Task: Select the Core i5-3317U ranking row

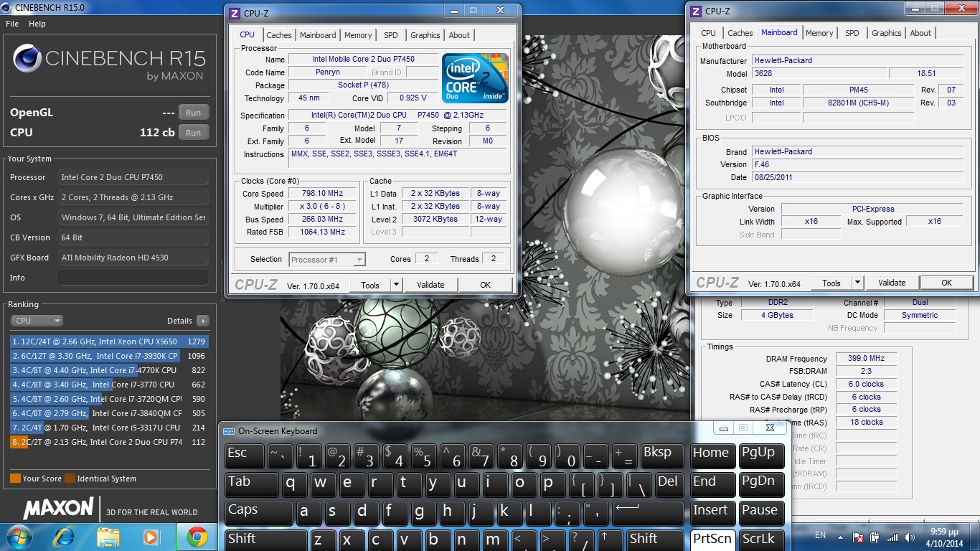Action: [109, 428]
